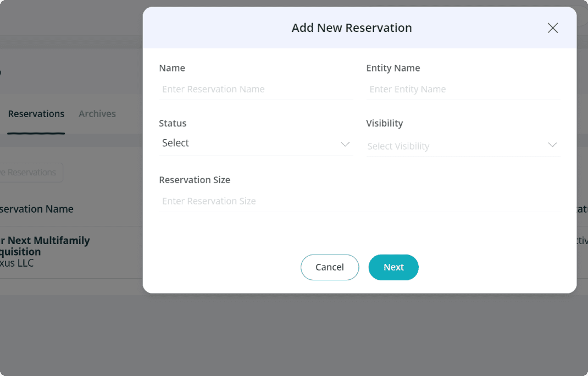This screenshot has width=588, height=376.
Task: Open the Select Visibility dropdown
Action: coord(463,146)
